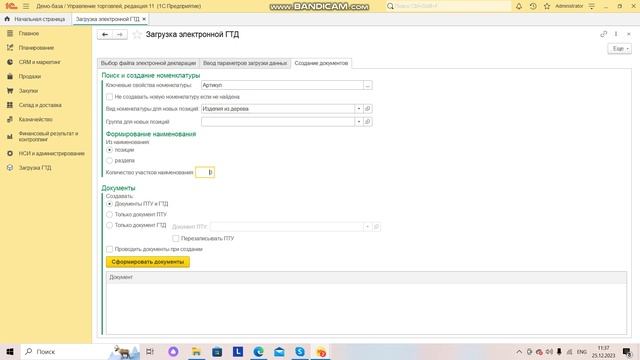Switch to Выбор файла электронной декларации tab
Screen dimensions: 640x360
(x=149, y=63)
